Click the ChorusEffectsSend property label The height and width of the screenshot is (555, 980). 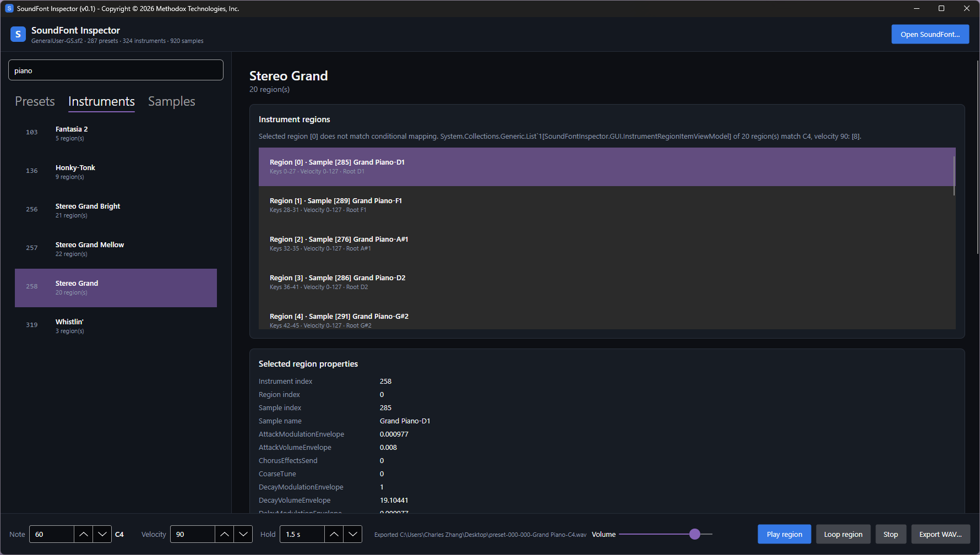[288, 461]
